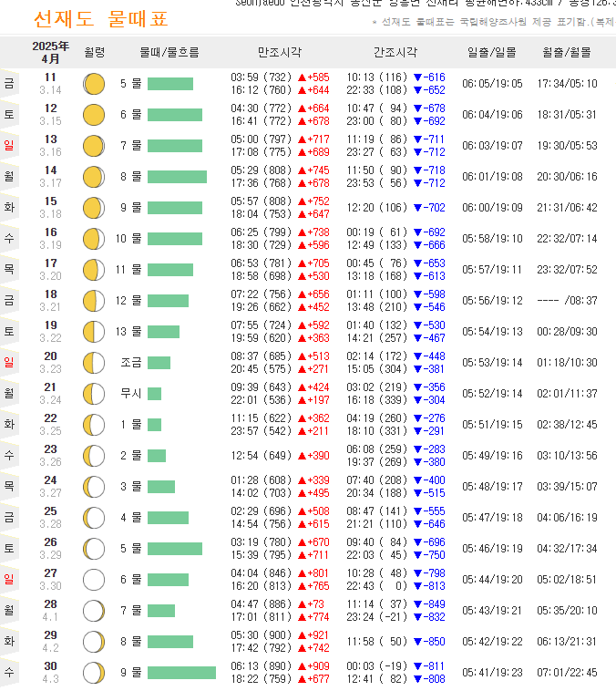
Task: Select the moon phase icon for April 28
Action: (x=94, y=611)
